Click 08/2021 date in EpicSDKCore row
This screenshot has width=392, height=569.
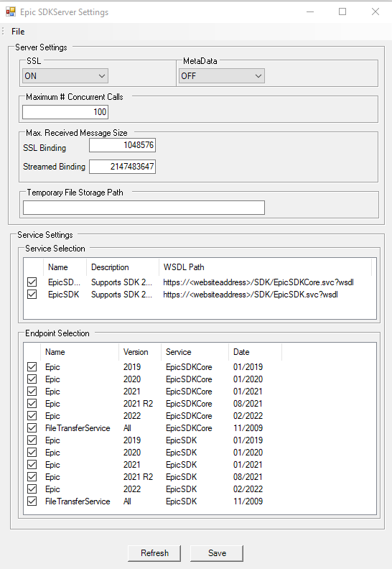pyautogui.click(x=248, y=404)
